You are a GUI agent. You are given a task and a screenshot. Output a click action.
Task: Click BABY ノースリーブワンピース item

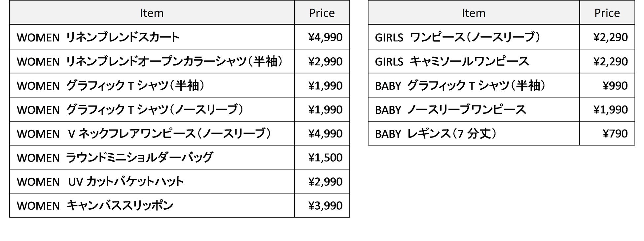(450, 109)
